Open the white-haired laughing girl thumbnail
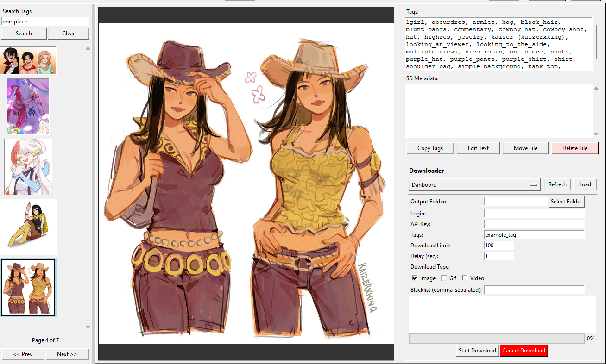The height and width of the screenshot is (364, 606). point(28,167)
